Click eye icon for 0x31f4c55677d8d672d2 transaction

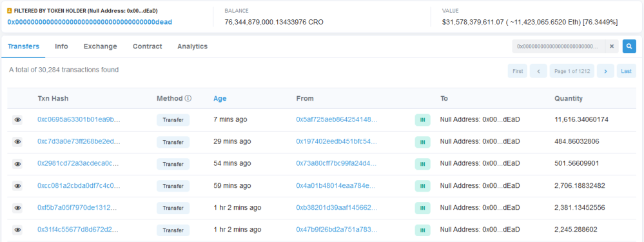pos(17,230)
